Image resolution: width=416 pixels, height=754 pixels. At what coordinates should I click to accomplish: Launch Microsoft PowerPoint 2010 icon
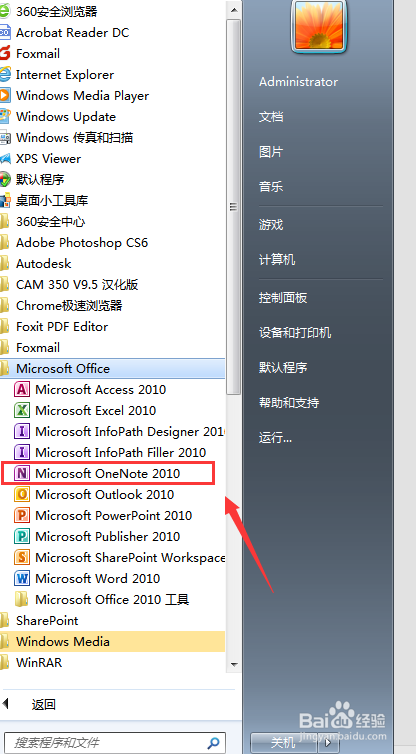[x=21, y=515]
